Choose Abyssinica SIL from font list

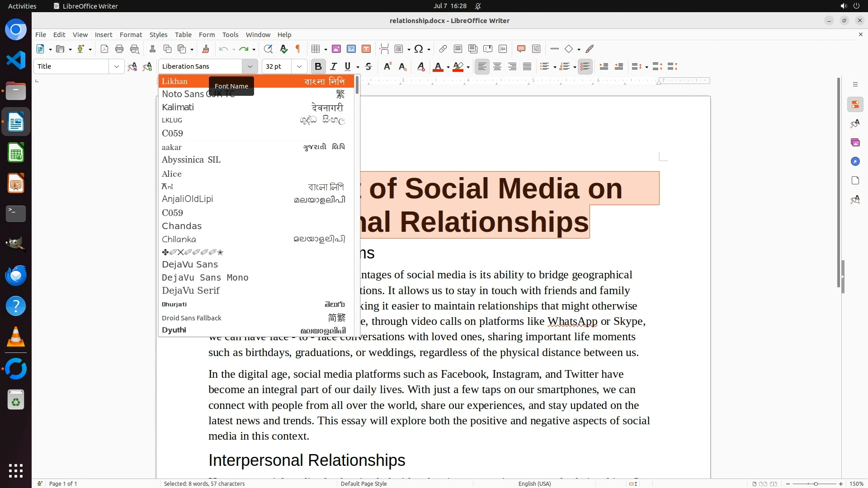(191, 160)
